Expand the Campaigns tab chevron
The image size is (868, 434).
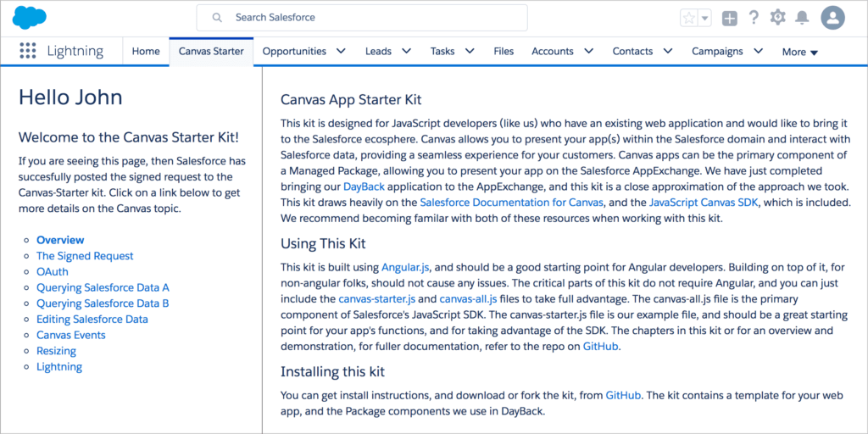click(759, 51)
